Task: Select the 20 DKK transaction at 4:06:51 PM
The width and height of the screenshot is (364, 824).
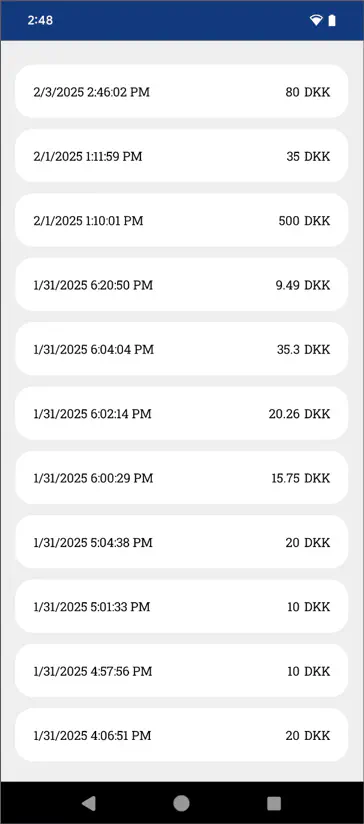Action: click(182, 735)
